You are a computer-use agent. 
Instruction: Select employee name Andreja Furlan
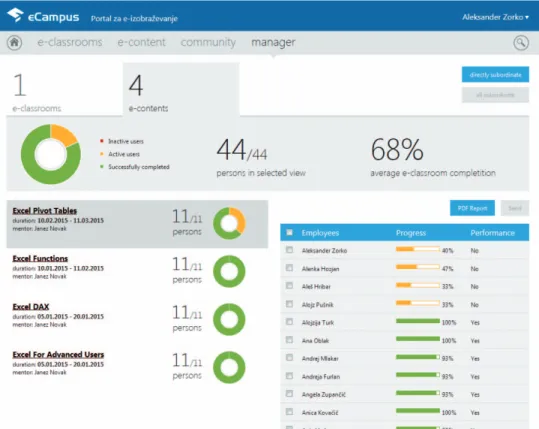coord(321,377)
